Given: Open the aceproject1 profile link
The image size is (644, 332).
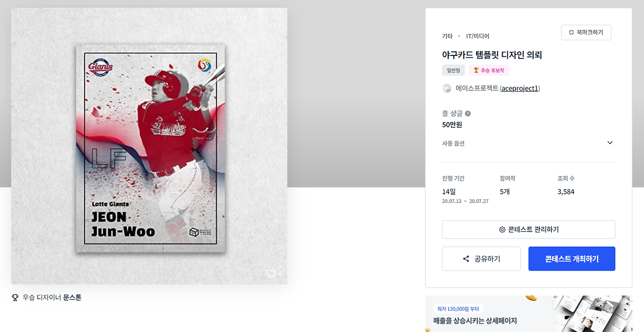Looking at the screenshot, I should click(520, 89).
